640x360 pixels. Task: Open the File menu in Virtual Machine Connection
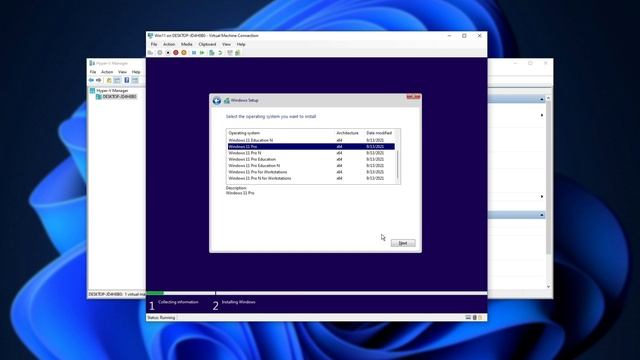coord(154,44)
